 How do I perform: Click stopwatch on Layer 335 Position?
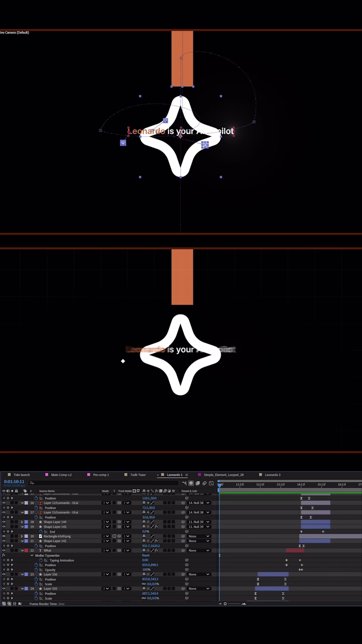(x=36, y=593)
